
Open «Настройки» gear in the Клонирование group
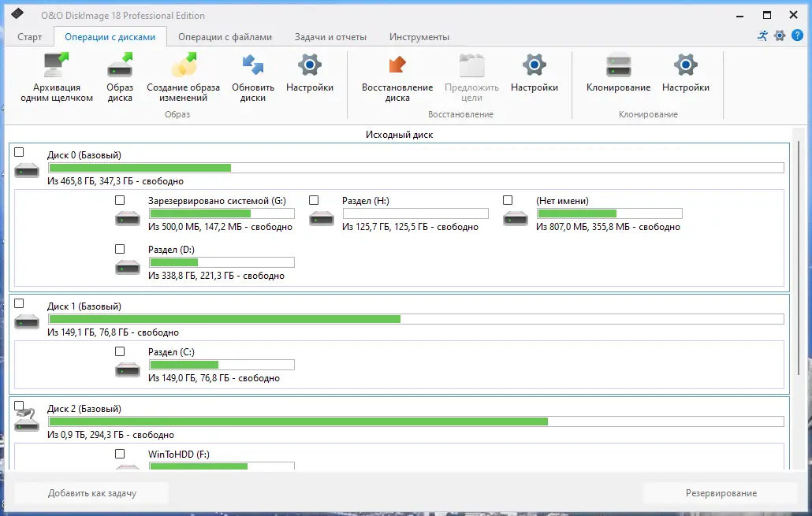click(x=686, y=72)
